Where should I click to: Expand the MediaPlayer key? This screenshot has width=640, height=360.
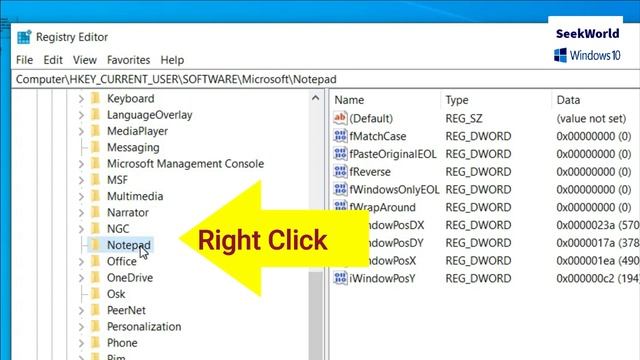tap(81, 131)
